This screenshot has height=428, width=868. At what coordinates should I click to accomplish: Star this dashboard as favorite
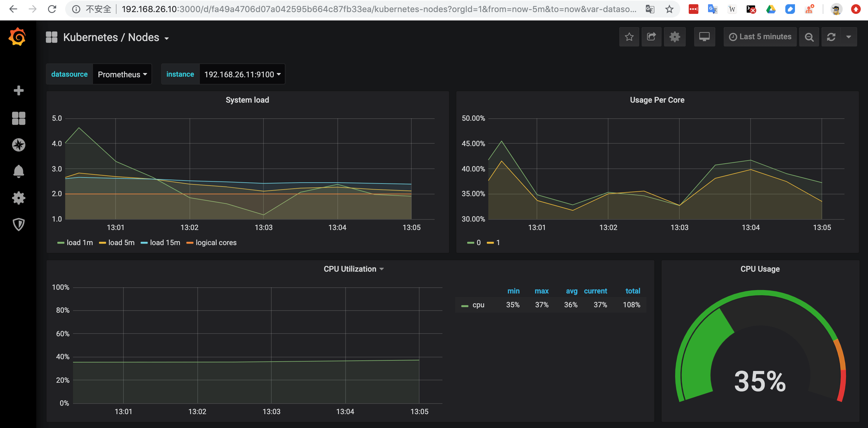click(x=629, y=37)
